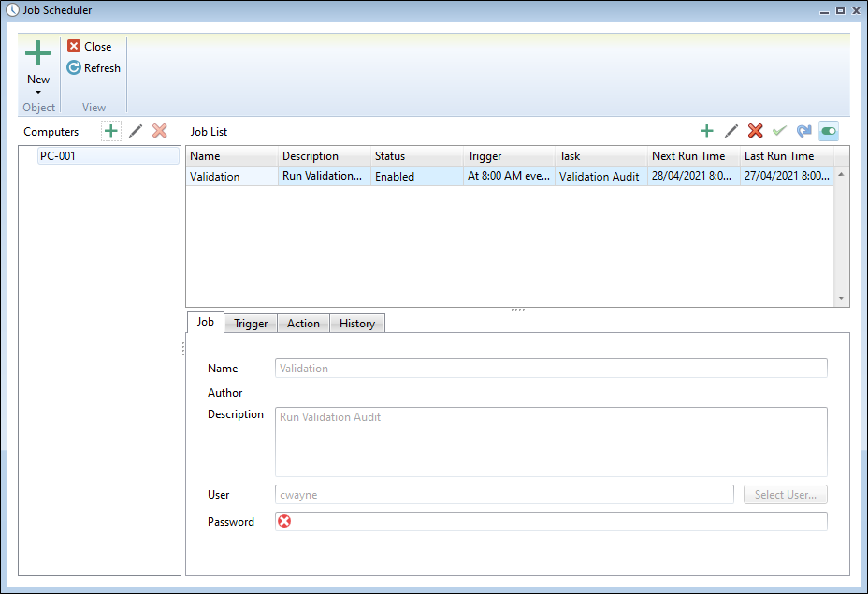Click the Job Scheduler clock icon in title bar
The image size is (868, 594).
click(12, 10)
